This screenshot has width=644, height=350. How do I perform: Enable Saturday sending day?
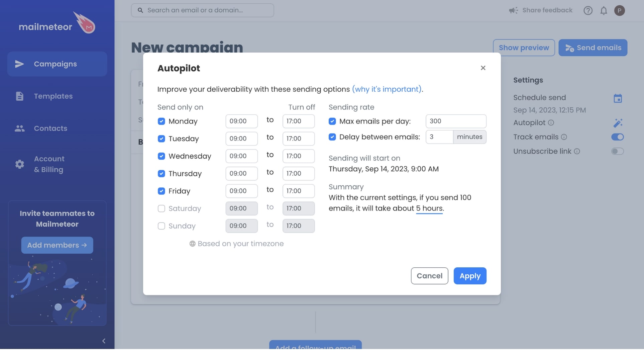(x=161, y=208)
